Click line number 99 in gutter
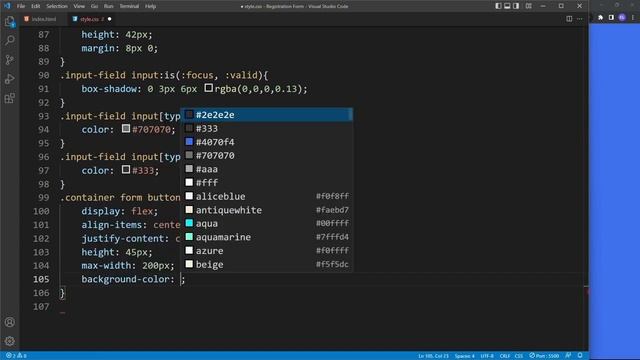 click(x=44, y=198)
